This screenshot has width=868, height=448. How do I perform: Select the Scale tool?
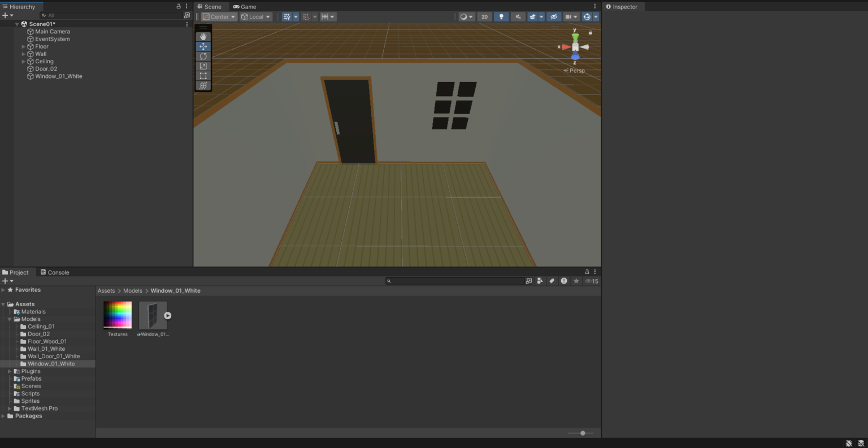tap(203, 66)
